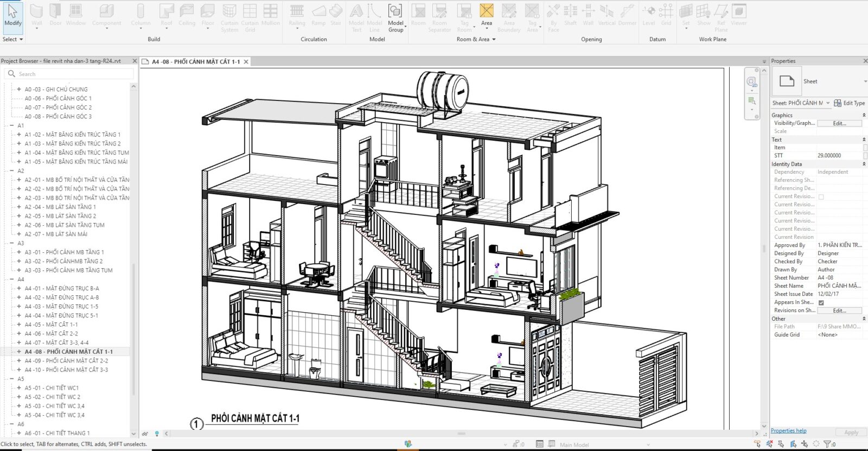Collapse the A4 sheet group
The image size is (868, 451).
pyautogui.click(x=12, y=280)
